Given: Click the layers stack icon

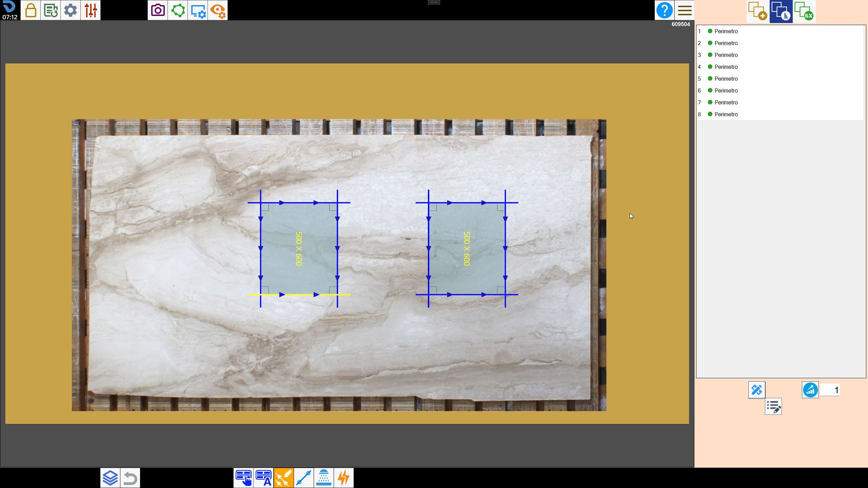Looking at the screenshot, I should [x=110, y=478].
